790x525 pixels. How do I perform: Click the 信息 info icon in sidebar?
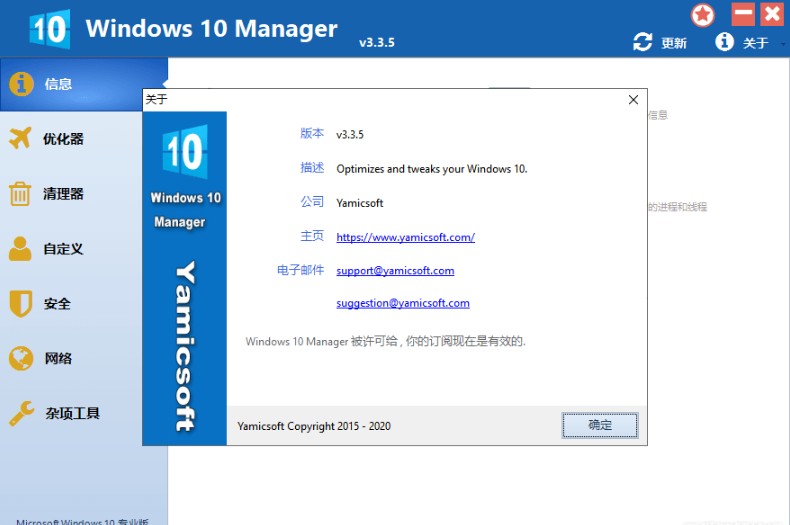(x=22, y=84)
